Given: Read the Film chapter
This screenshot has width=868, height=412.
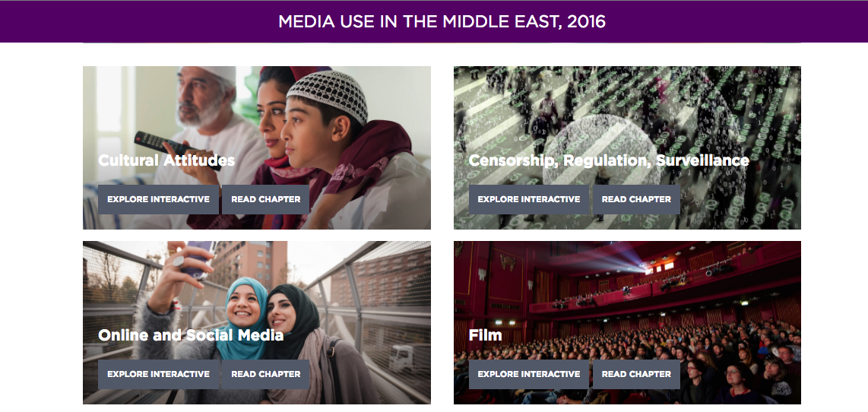Looking at the screenshot, I should (636, 374).
